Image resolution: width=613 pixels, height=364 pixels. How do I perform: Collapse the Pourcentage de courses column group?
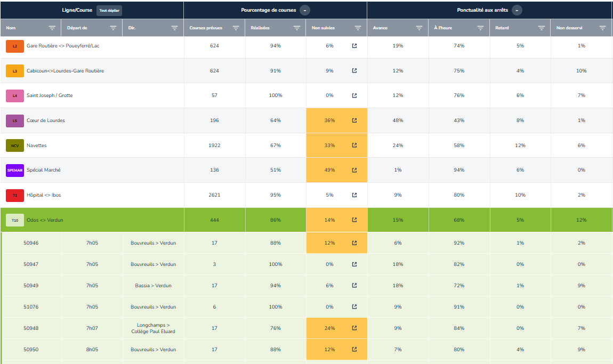304,10
